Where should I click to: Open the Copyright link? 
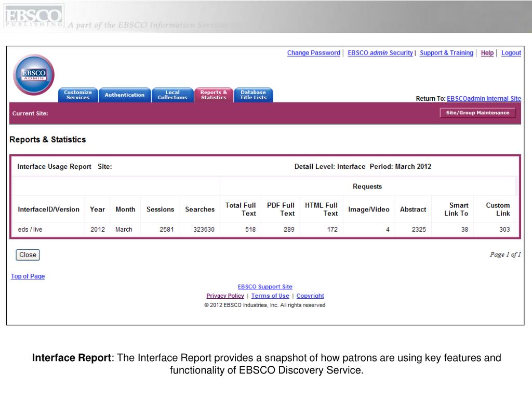click(310, 296)
